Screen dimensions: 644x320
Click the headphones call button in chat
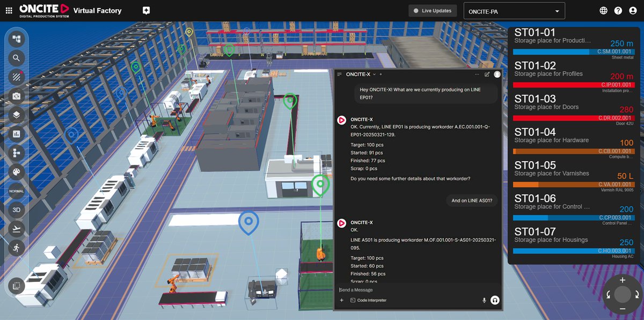[x=495, y=300]
